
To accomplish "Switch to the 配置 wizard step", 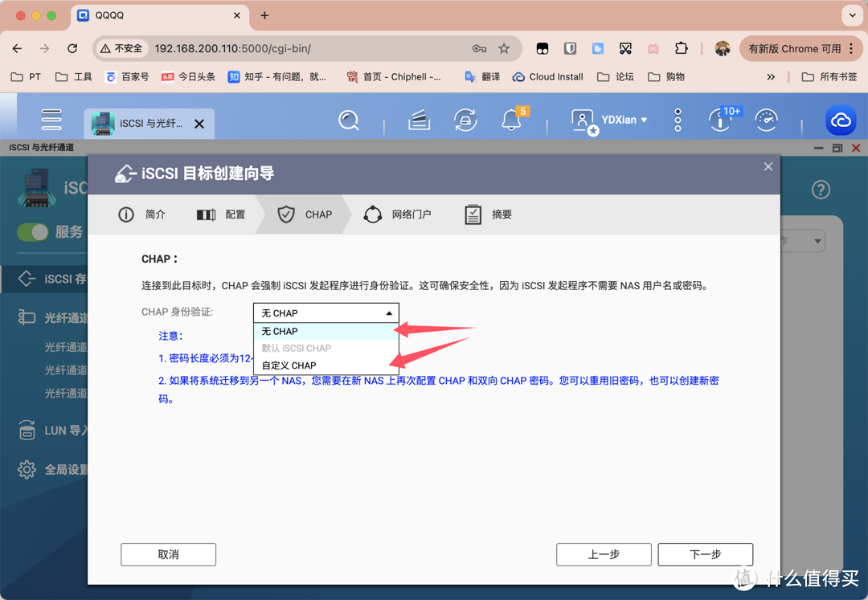I will tap(222, 214).
